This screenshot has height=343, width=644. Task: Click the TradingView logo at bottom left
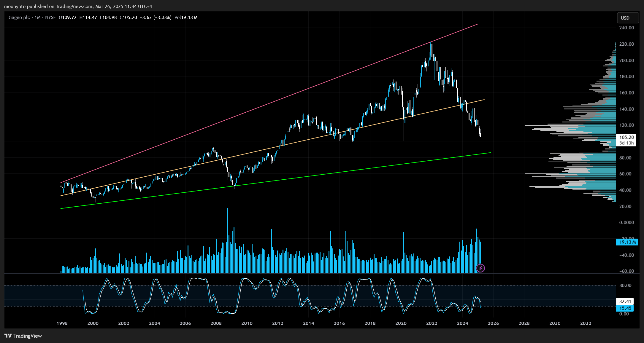tap(23, 336)
